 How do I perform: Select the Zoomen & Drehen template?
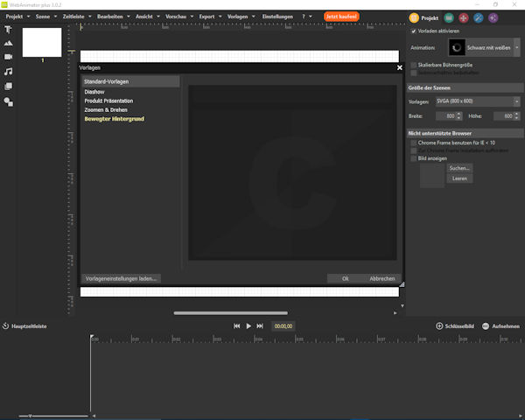106,110
